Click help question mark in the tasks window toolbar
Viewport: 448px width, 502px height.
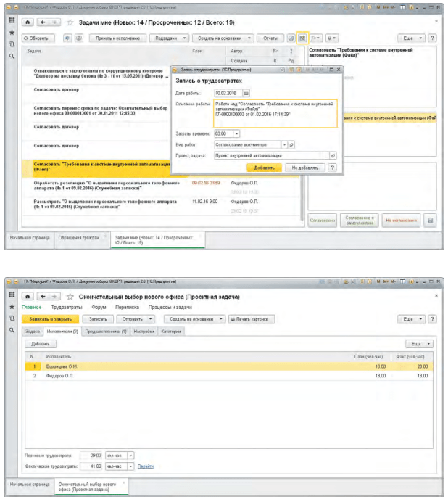coord(432,38)
